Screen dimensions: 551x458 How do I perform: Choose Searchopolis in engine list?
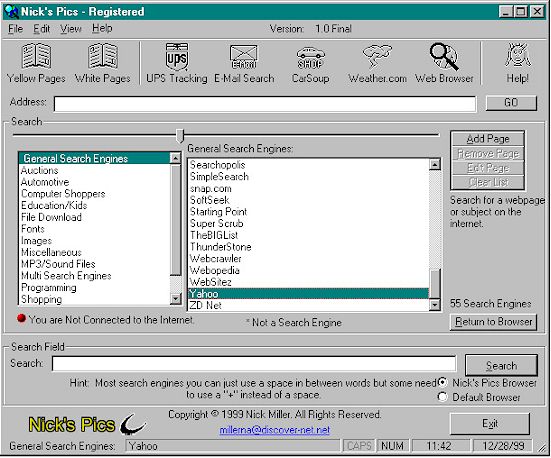[309, 165]
